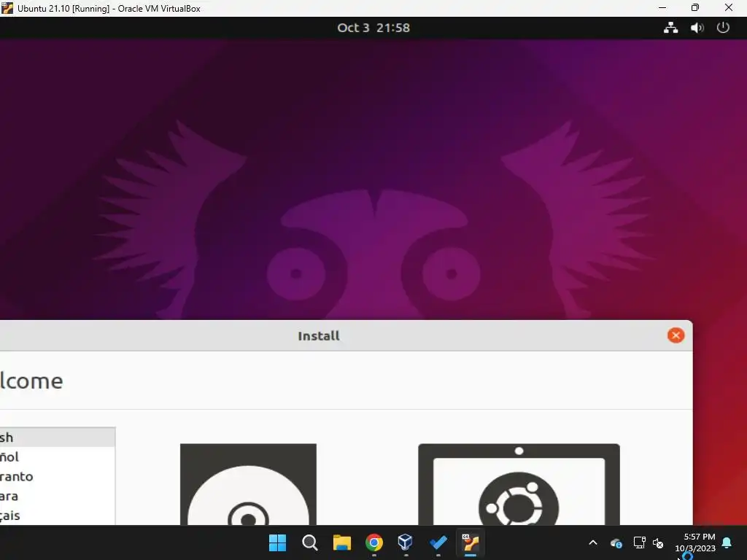Screen dimensions: 747x560
Task: Select the highlighted language ending in 'sh'
Action: tap(57, 437)
